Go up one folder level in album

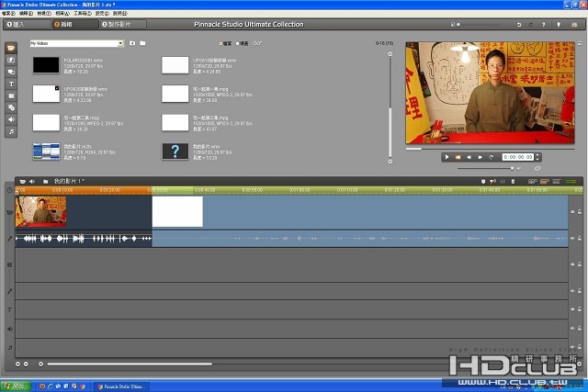point(132,43)
